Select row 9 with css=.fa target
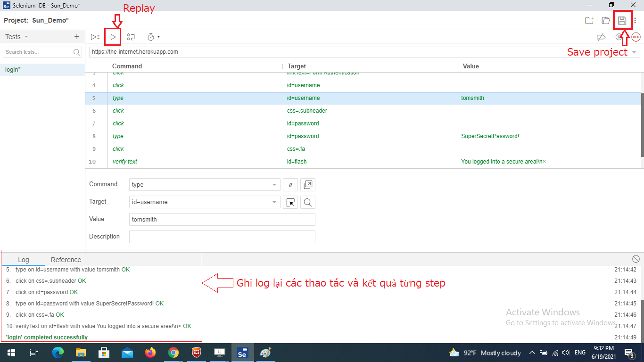Viewport: 644px width, 362px height. [363, 149]
